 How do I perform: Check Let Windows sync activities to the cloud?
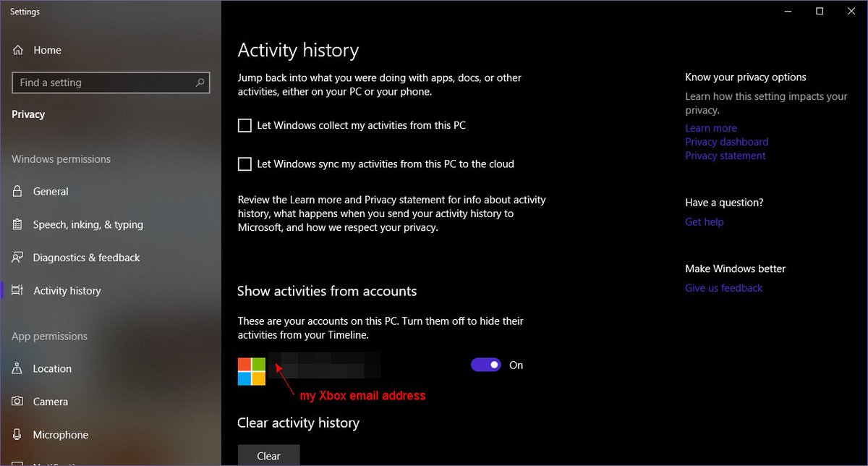244,164
